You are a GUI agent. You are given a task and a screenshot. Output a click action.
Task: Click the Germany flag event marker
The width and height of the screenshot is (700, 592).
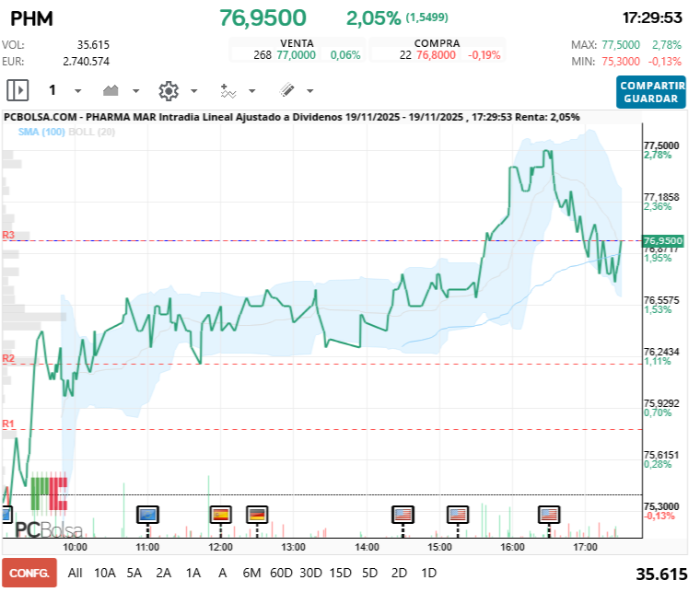click(x=257, y=514)
